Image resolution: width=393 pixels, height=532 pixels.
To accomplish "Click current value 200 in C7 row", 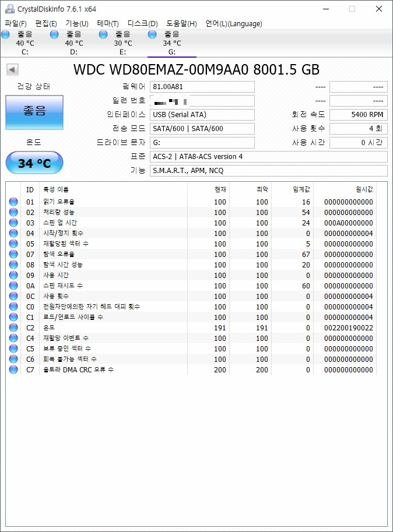I will 220,370.
